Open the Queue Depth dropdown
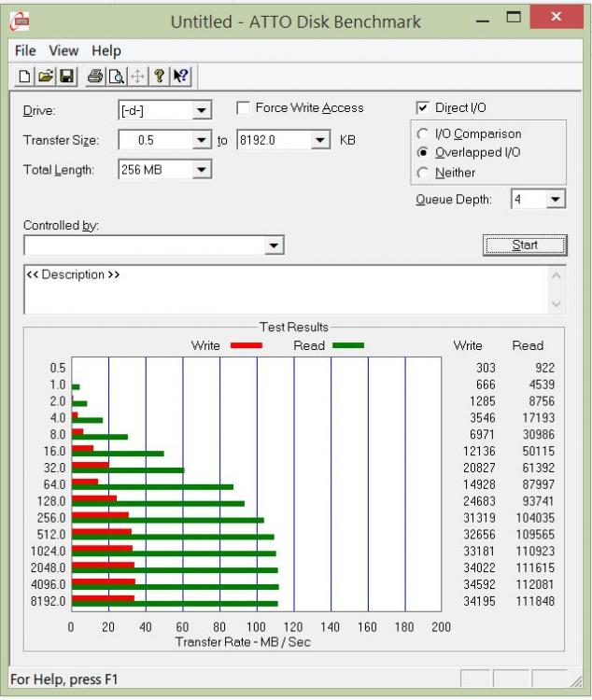This screenshot has width=592, height=700. (556, 199)
